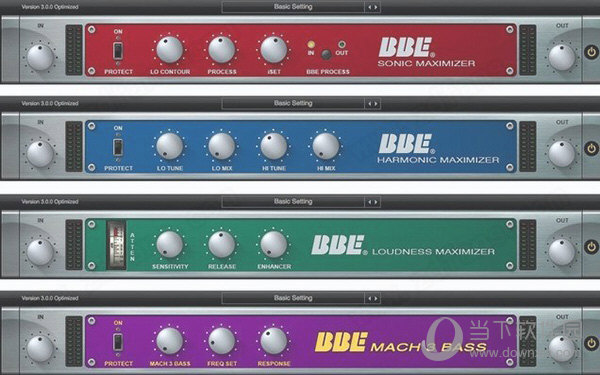Go to previous preset on Mach 3 Bass

(x=369, y=298)
